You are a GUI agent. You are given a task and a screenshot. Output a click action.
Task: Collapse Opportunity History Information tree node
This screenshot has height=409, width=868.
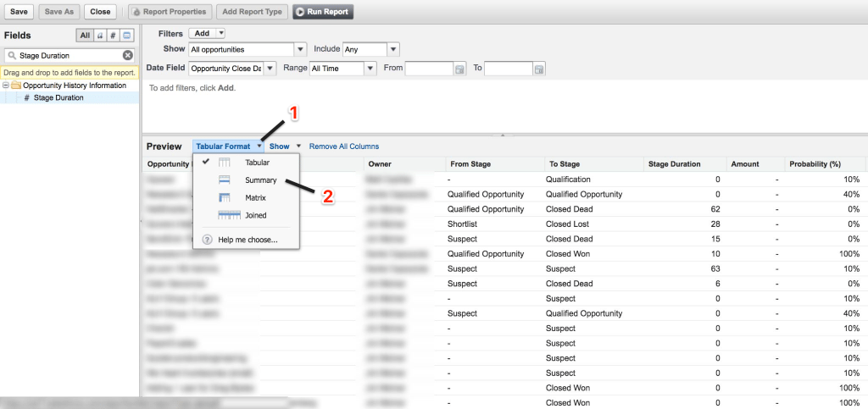pyautogui.click(x=6, y=86)
